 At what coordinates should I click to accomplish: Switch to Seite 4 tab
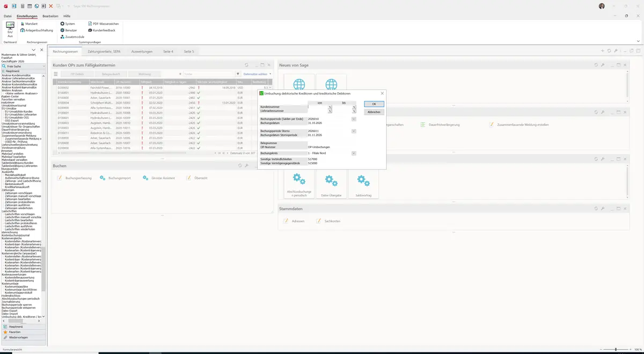click(x=168, y=51)
